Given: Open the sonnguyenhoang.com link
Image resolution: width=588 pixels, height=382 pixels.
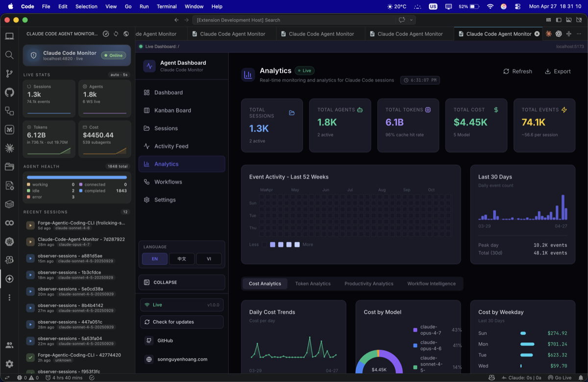Looking at the screenshot, I should coord(182,359).
